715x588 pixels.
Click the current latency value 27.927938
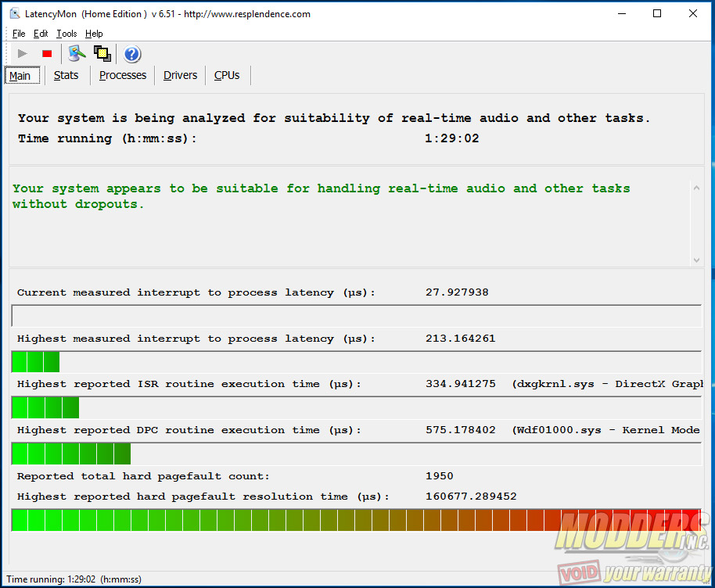(457, 292)
